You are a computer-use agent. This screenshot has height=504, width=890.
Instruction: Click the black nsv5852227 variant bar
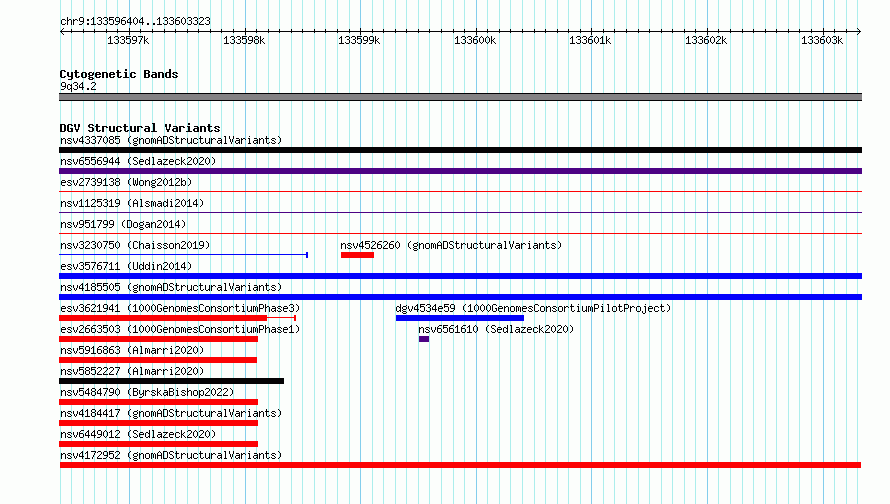click(171, 381)
